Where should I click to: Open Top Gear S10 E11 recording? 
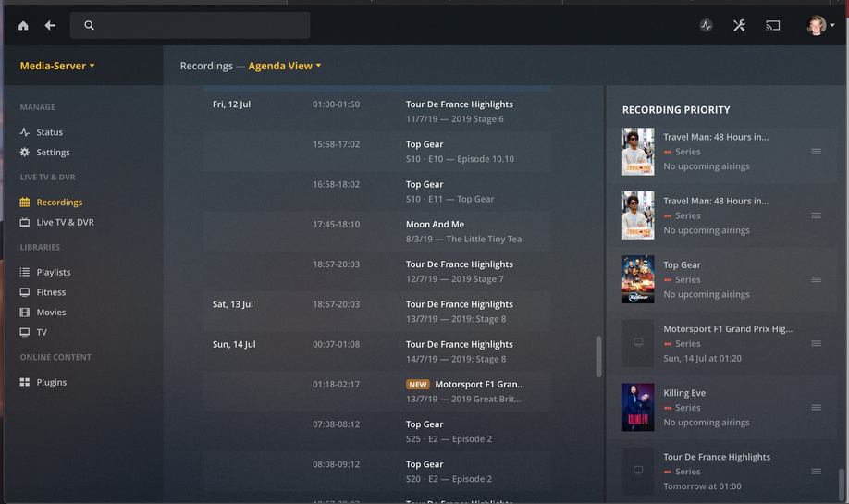[x=377, y=191]
